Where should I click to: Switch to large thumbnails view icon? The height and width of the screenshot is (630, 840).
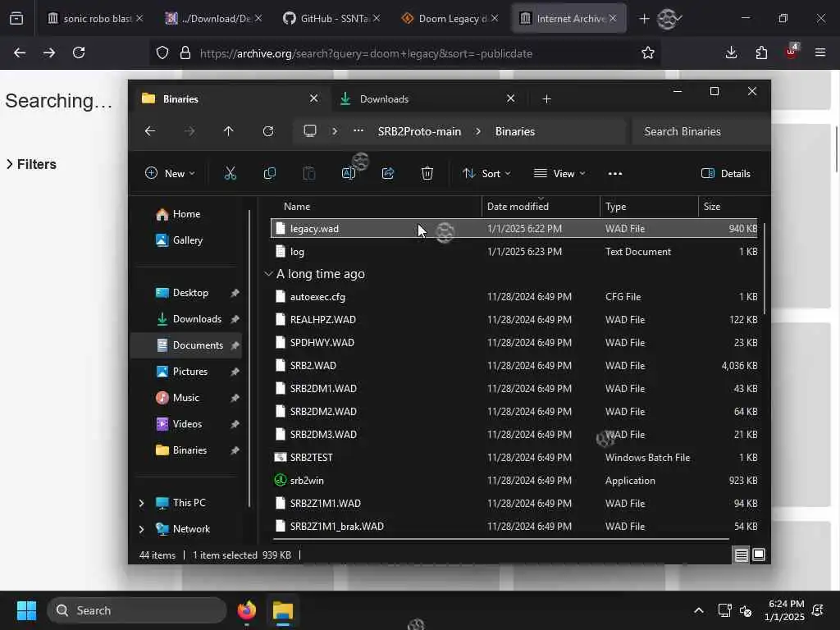click(x=759, y=555)
